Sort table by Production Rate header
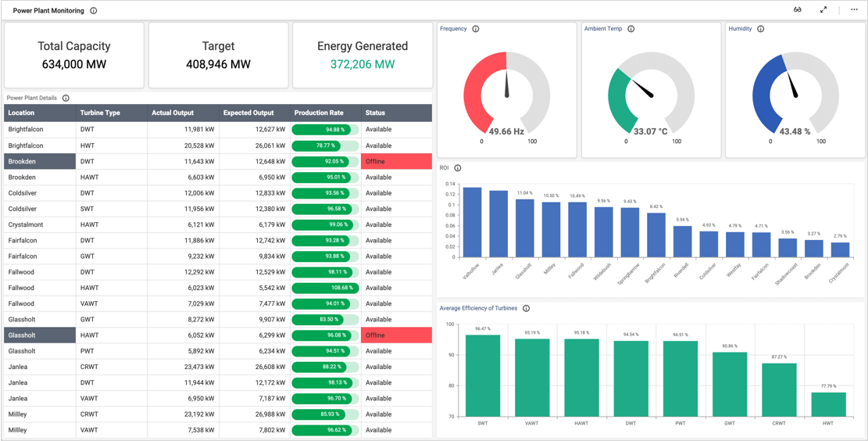Image resolution: width=868 pixels, height=441 pixels. tap(326, 113)
